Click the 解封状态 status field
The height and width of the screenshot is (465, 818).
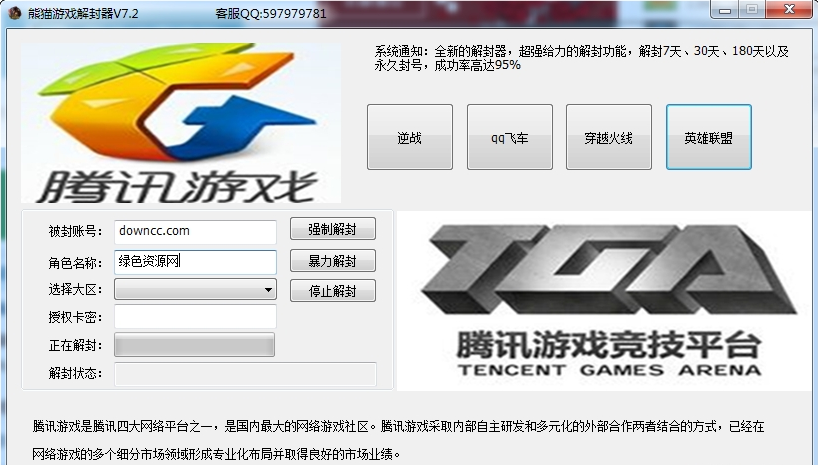(x=245, y=374)
